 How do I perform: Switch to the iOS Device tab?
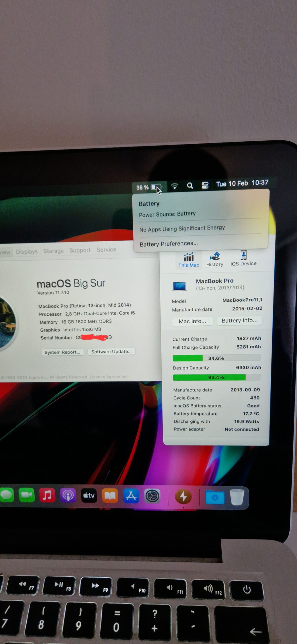pos(243,258)
